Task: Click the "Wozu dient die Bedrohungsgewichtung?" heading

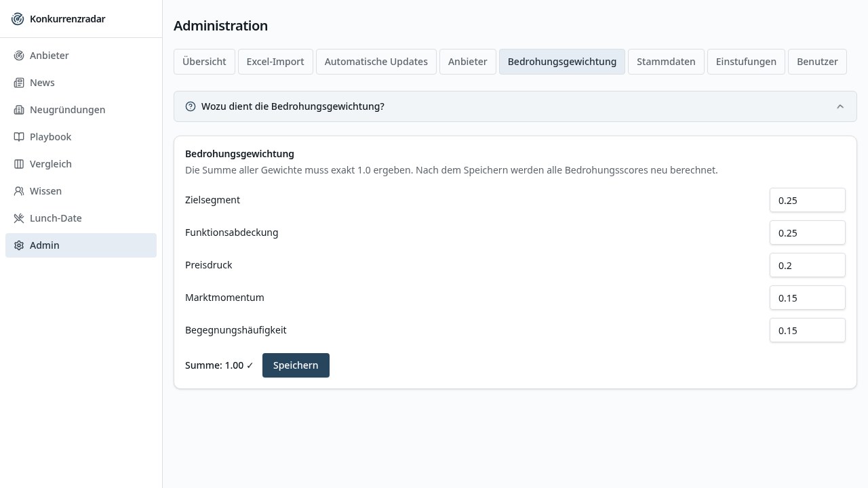Action: point(293,106)
